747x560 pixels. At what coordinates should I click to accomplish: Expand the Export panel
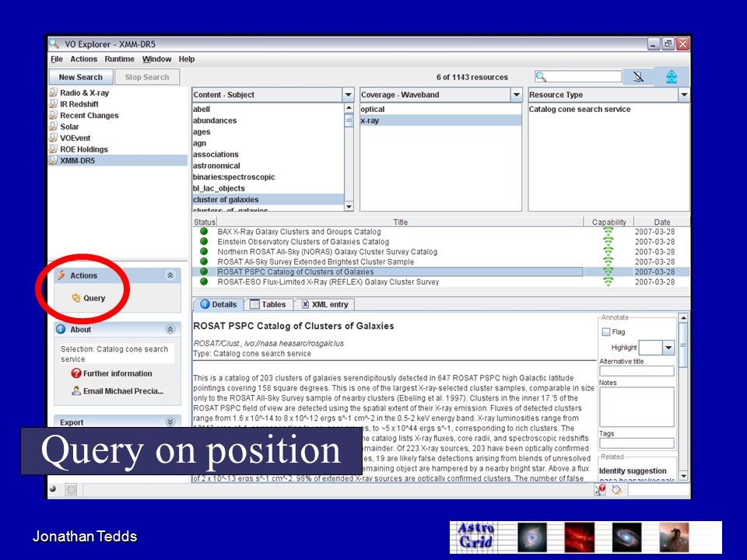(x=170, y=422)
